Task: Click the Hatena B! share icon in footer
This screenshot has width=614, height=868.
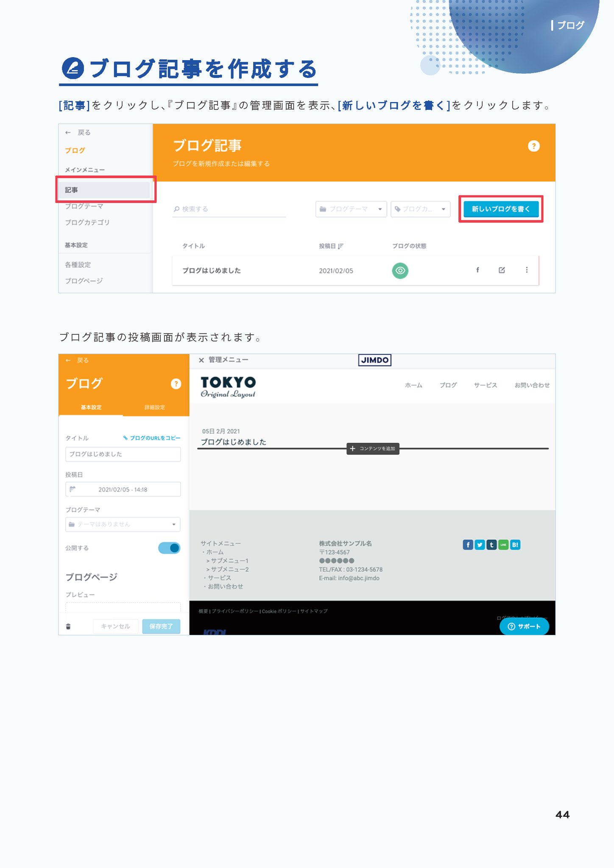Action: pos(515,545)
